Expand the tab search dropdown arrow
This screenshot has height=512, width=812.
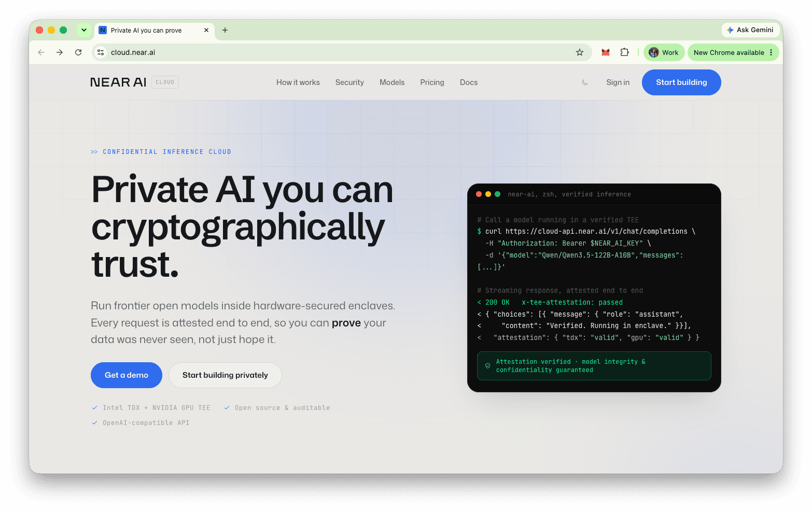click(83, 30)
